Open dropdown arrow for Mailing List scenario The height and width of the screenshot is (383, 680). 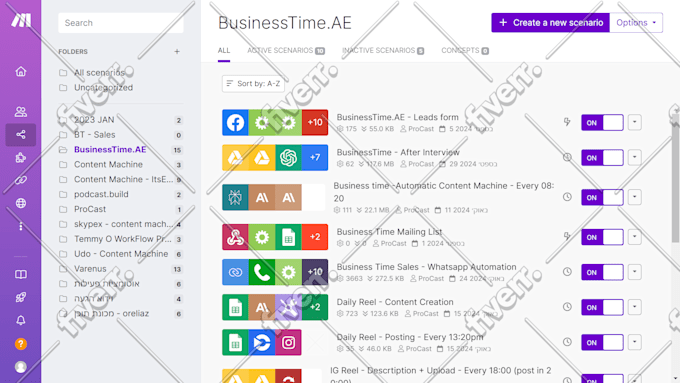[634, 237]
